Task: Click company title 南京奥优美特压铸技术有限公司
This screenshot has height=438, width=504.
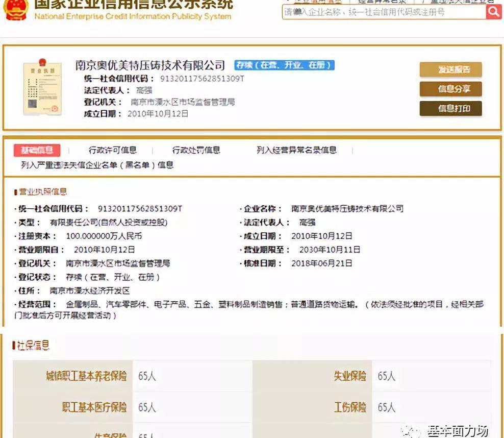Action: tap(150, 65)
